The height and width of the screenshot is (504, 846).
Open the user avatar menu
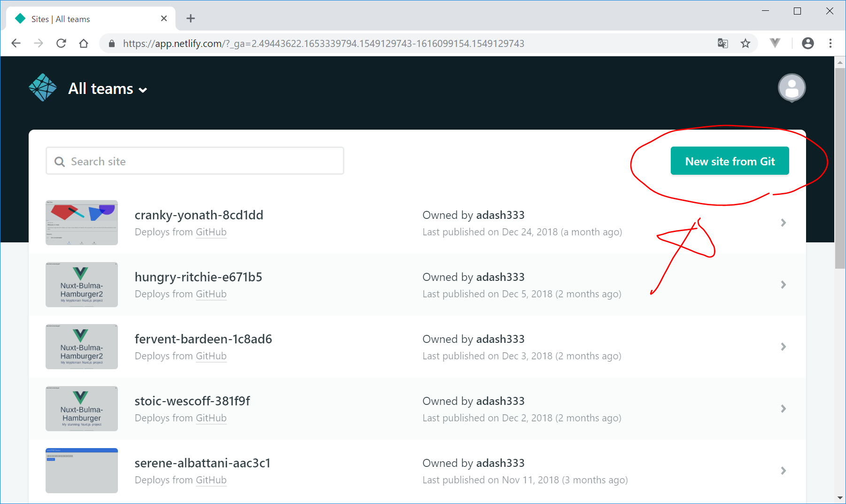792,88
